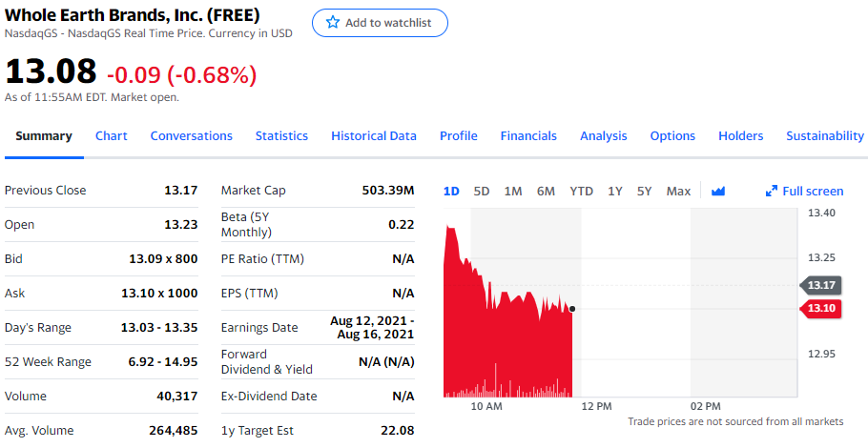Click the Ask value 13.10 x 1000
Viewport: 868px width, 448px height.
pyautogui.click(x=159, y=294)
